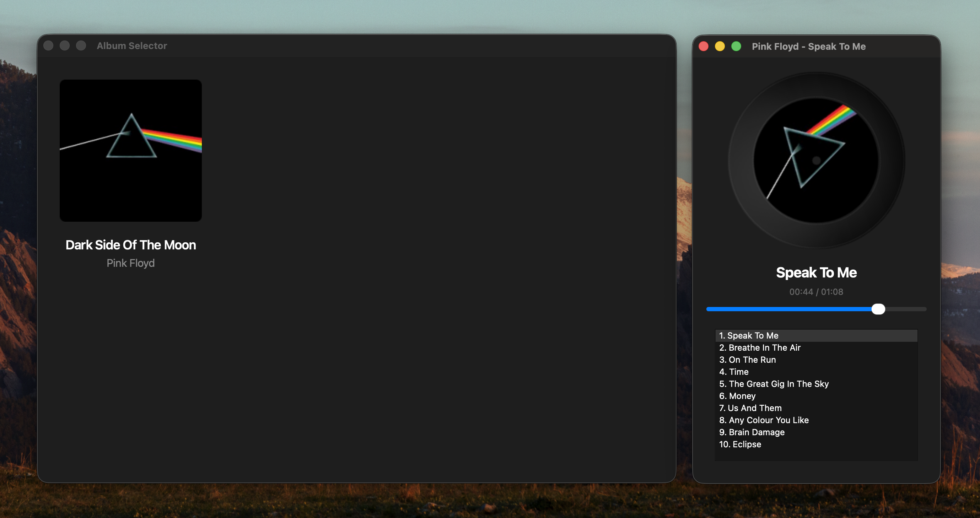This screenshot has height=518, width=980.
Task: Click the spinning vinyl record artwork
Action: pos(816,160)
